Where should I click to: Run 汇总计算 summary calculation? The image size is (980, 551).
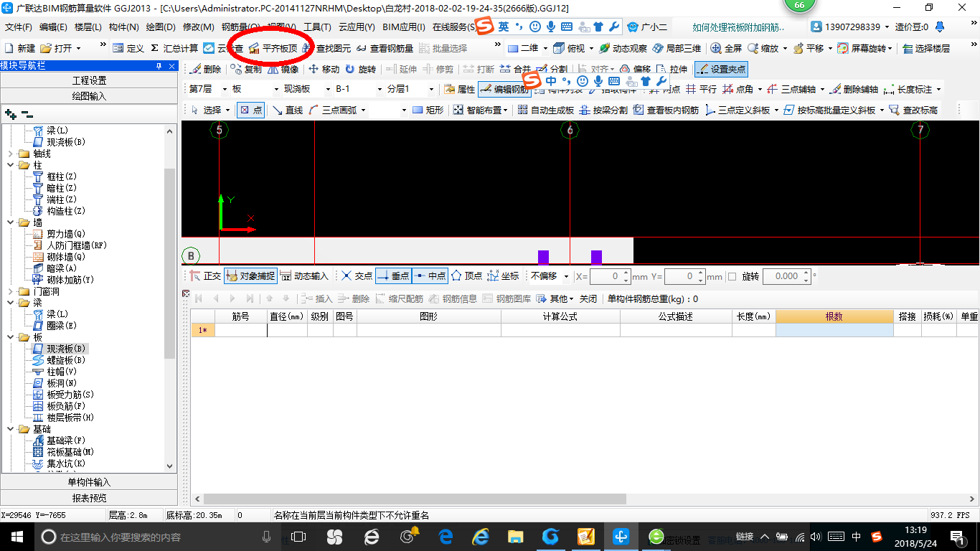pyautogui.click(x=174, y=48)
